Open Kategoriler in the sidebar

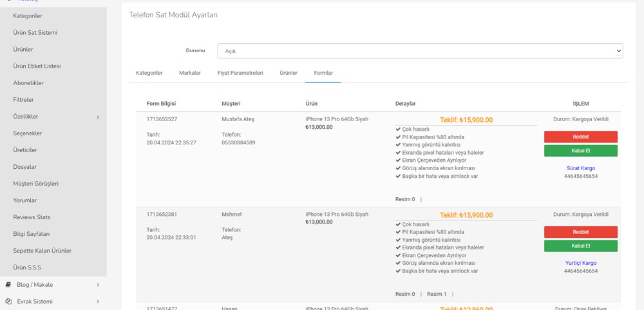(28, 15)
